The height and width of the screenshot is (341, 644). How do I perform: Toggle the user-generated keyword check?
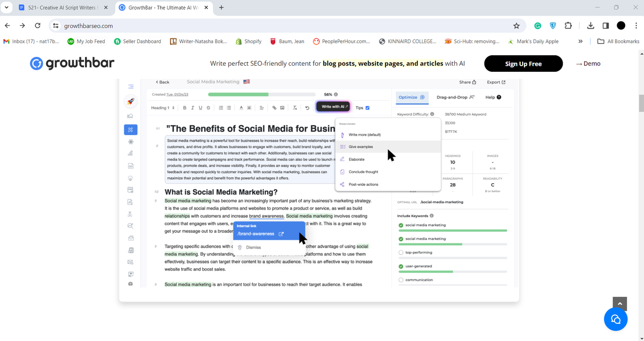point(401,266)
